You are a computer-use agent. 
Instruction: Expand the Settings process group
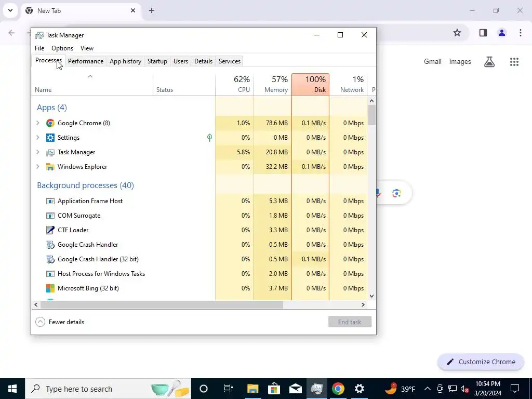tap(38, 138)
